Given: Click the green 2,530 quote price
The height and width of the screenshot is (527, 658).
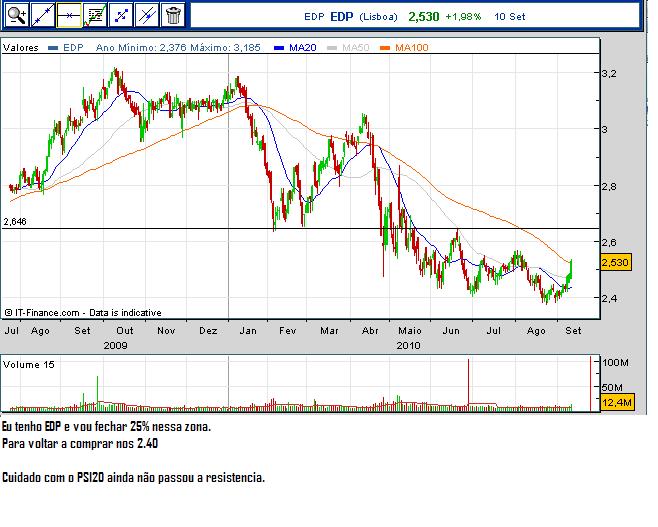Looking at the screenshot, I should pyautogui.click(x=423, y=16).
